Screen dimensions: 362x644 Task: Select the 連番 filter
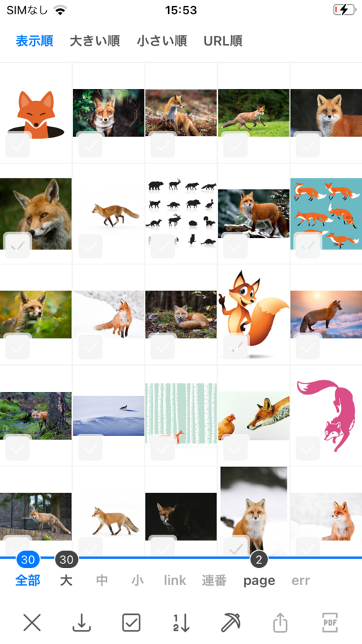coord(214,580)
